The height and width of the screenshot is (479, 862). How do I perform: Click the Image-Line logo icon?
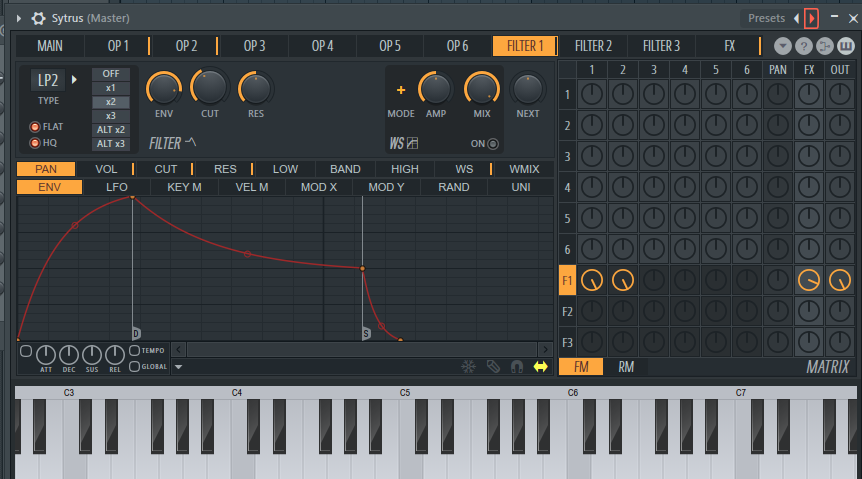pos(846,46)
